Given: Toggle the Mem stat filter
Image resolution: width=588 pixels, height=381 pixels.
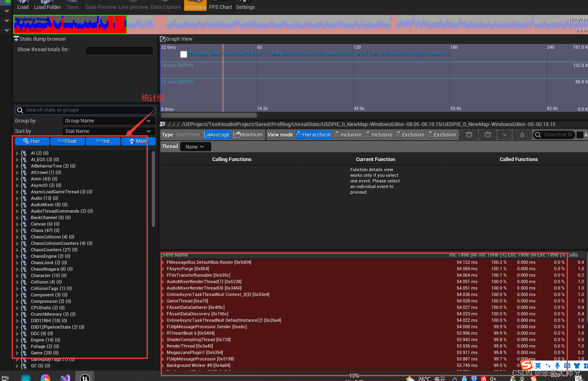Looking at the screenshot, I should pyautogui.click(x=138, y=141).
